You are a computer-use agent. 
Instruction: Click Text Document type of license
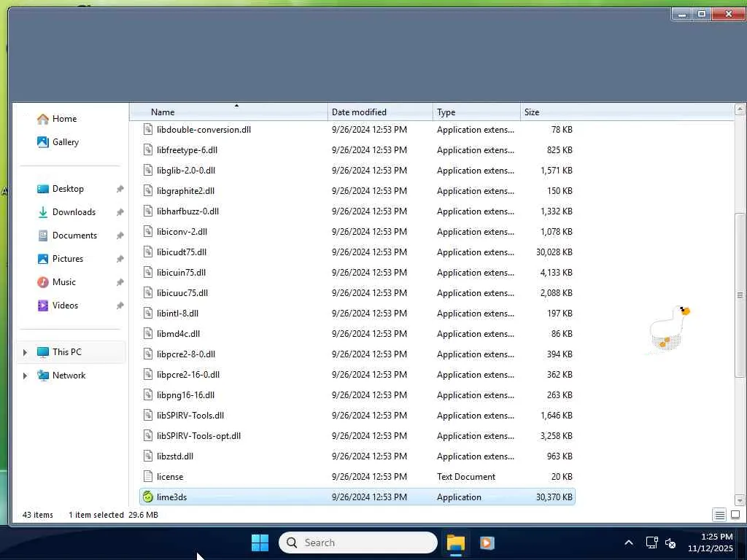point(466,477)
